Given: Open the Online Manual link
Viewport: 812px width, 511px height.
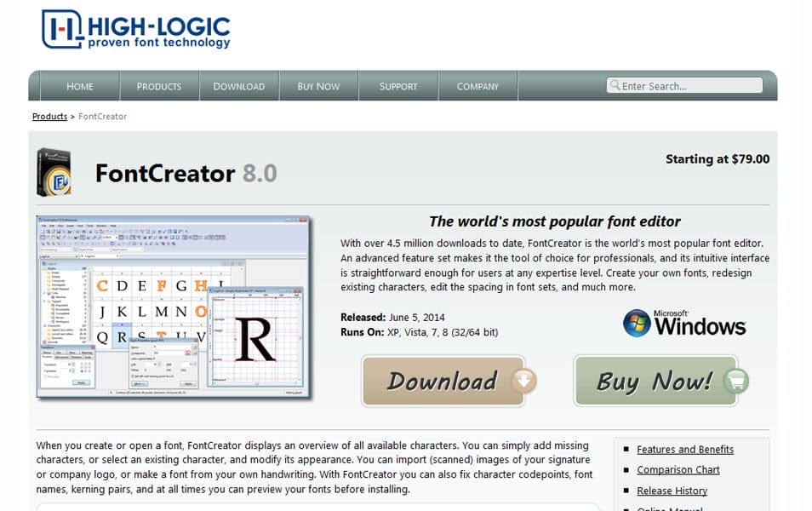Looking at the screenshot, I should (x=669, y=508).
